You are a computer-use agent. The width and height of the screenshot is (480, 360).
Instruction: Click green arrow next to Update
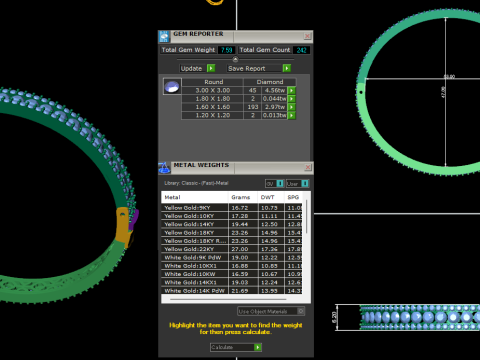(x=211, y=68)
